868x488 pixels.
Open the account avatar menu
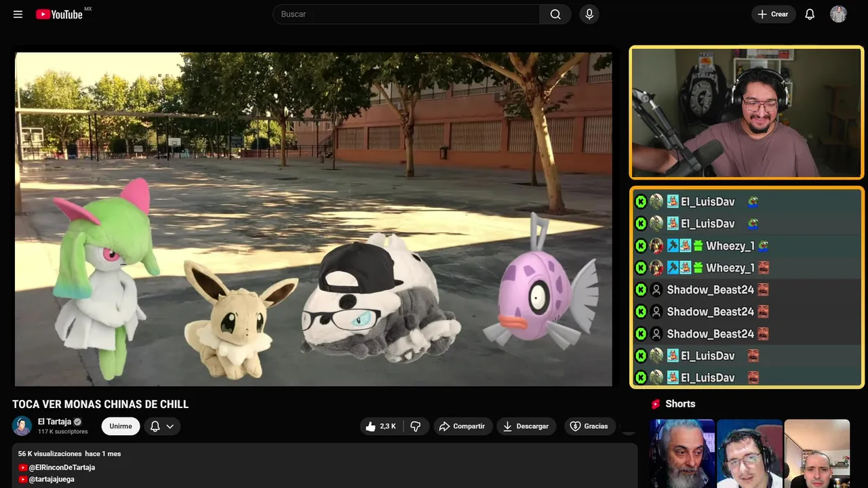coord(838,14)
